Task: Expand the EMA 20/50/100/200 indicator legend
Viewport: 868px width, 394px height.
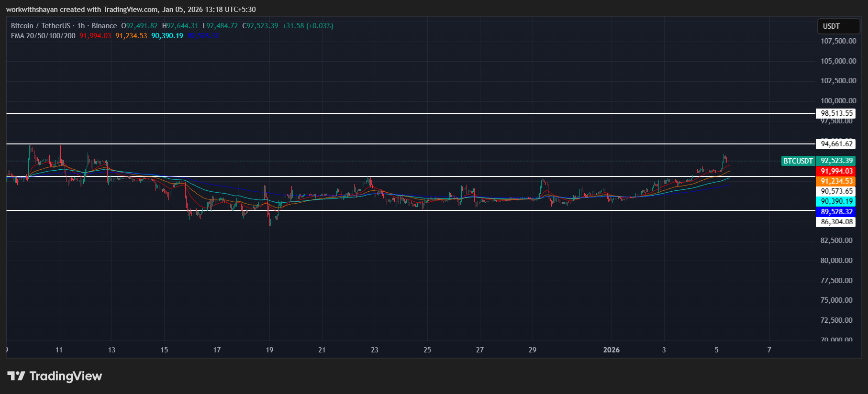Action: click(x=43, y=36)
